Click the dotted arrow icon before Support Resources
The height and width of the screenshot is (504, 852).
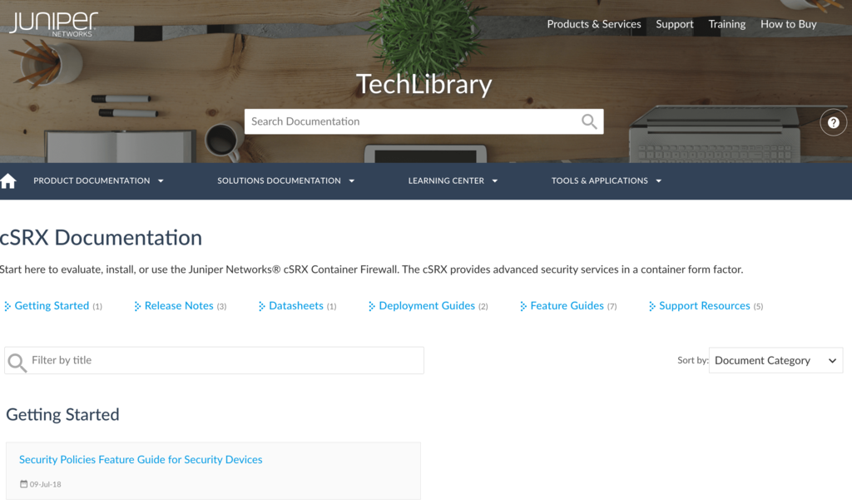pos(652,306)
